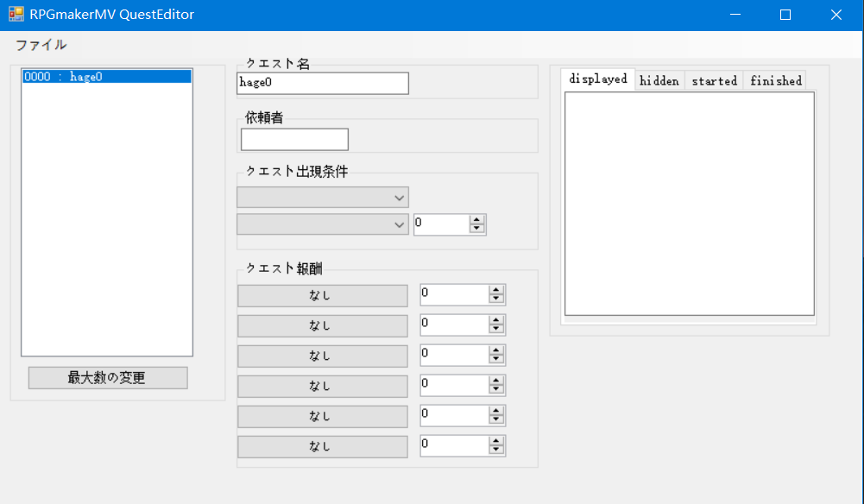This screenshot has height=504, width=864.
Task: Click third なし reward button
Action: [323, 356]
